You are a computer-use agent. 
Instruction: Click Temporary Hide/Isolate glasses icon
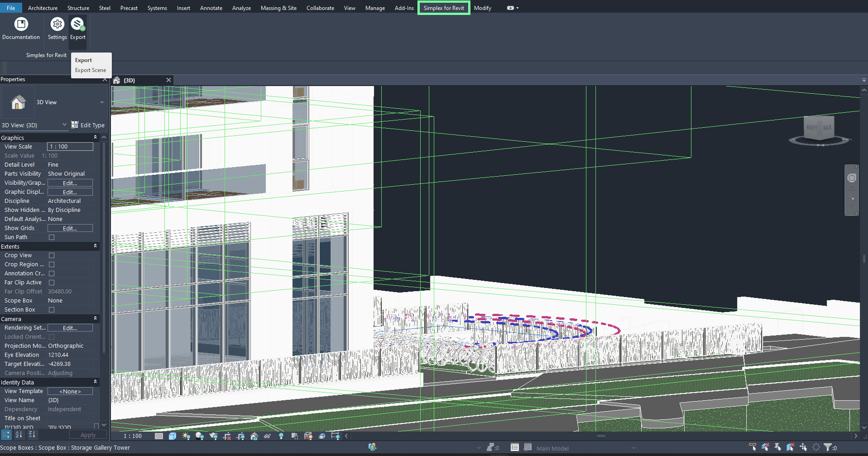coord(268,436)
